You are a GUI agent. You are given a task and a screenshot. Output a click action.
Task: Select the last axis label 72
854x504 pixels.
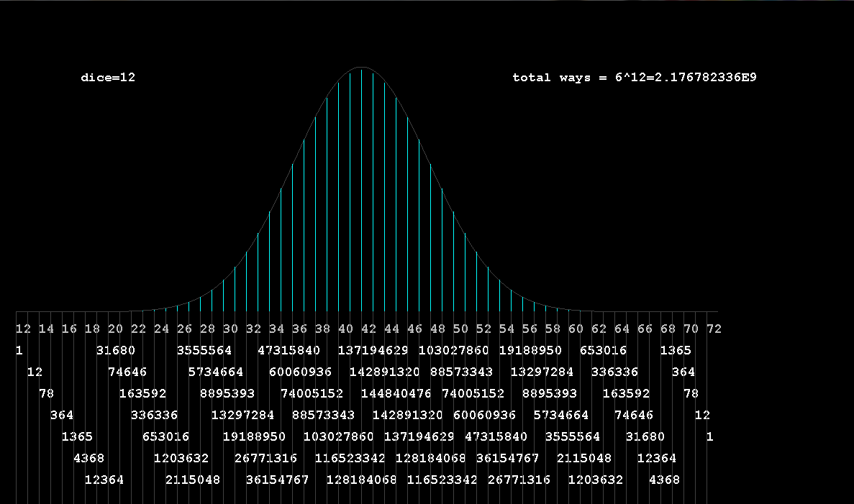coord(714,329)
